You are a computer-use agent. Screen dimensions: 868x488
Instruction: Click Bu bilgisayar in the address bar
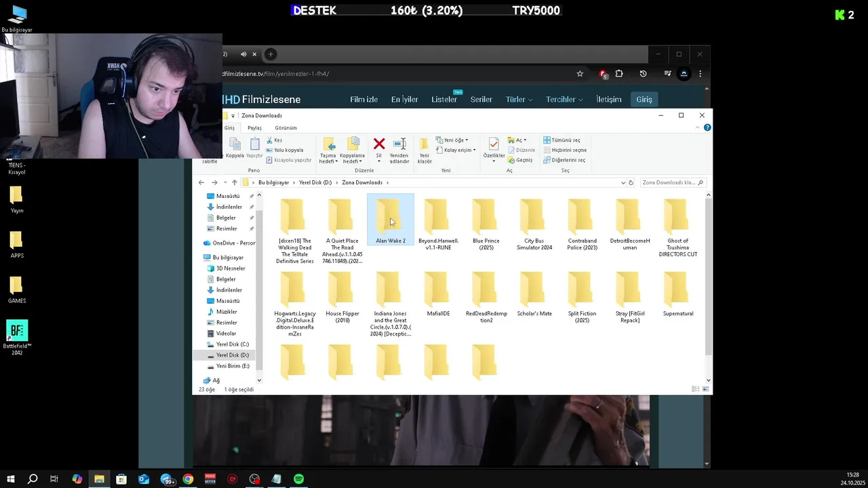(273, 182)
